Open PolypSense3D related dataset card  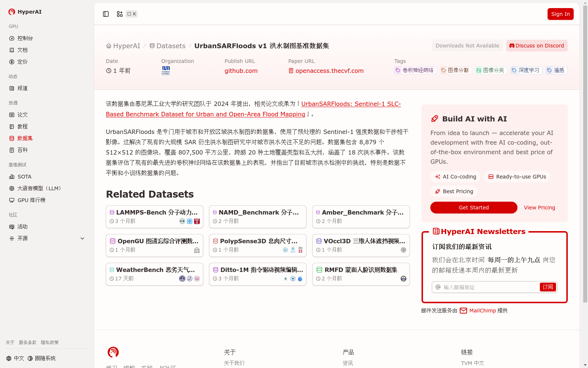(258, 245)
